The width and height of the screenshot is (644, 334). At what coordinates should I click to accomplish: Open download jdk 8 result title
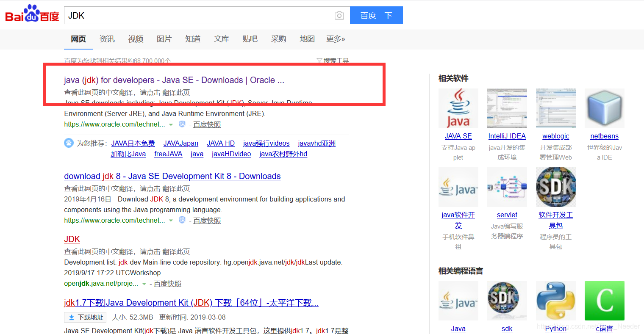pyautogui.click(x=172, y=176)
